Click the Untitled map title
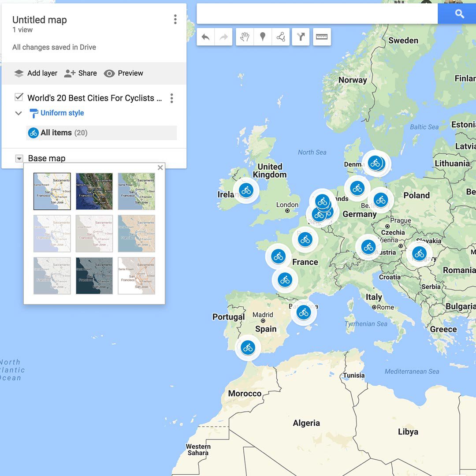The height and width of the screenshot is (476, 476). [x=40, y=20]
